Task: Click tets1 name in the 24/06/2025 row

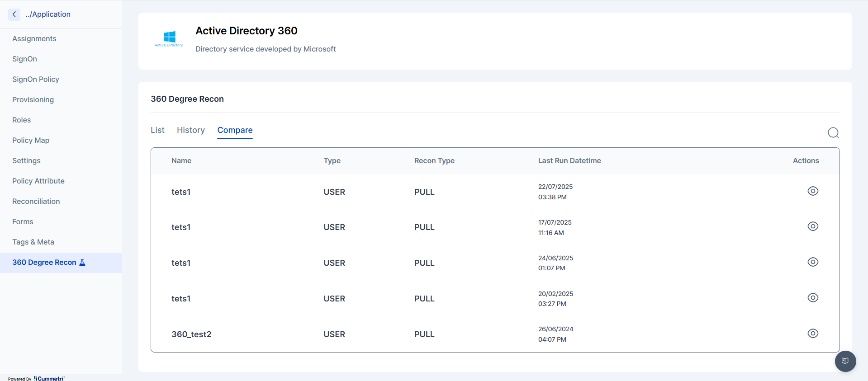Action: point(181,263)
